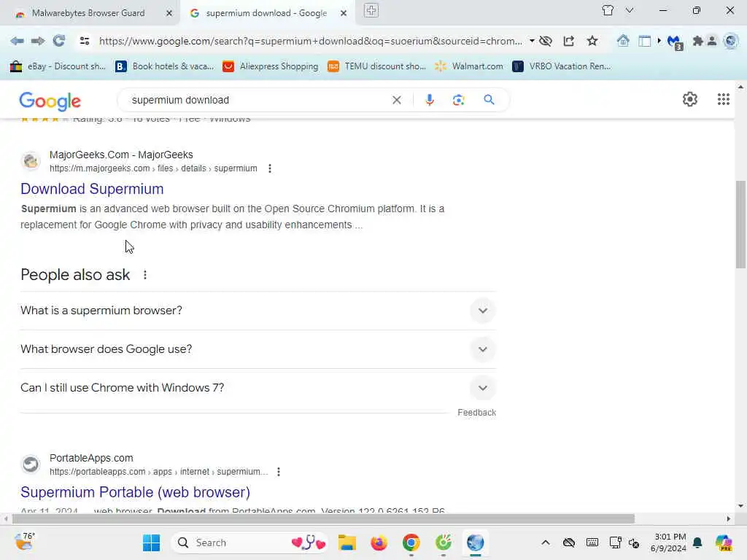Open Supermium Portable (web browser) result
Screen dimensions: 747x560
pyautogui.click(x=135, y=492)
